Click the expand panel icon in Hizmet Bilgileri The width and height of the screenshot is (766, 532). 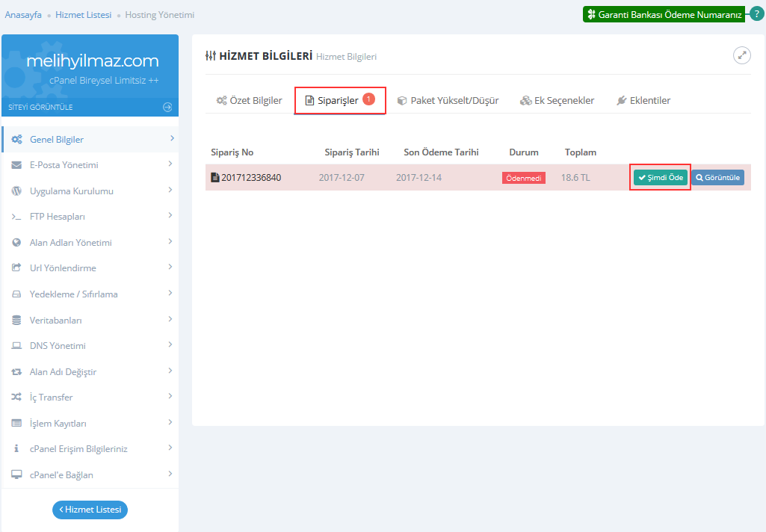pyautogui.click(x=741, y=55)
